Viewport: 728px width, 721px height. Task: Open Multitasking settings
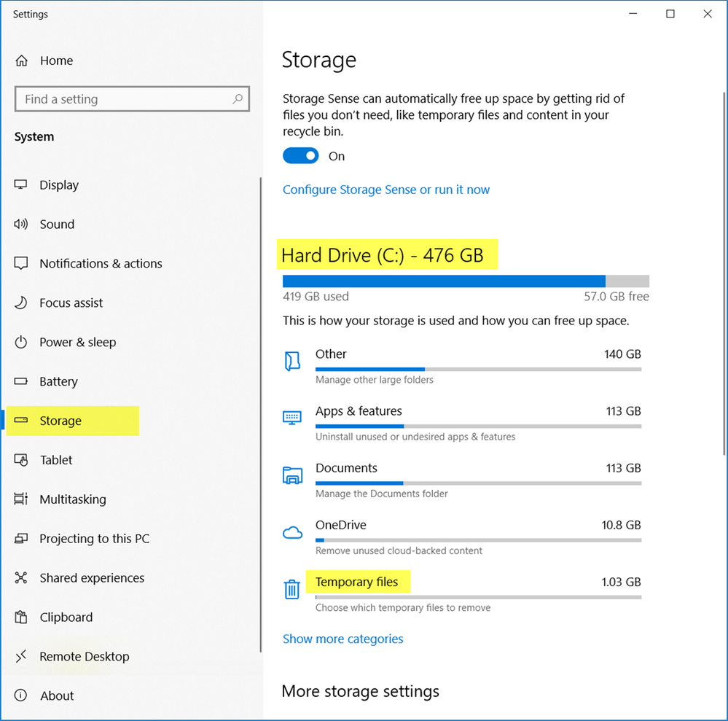pyautogui.click(x=73, y=499)
